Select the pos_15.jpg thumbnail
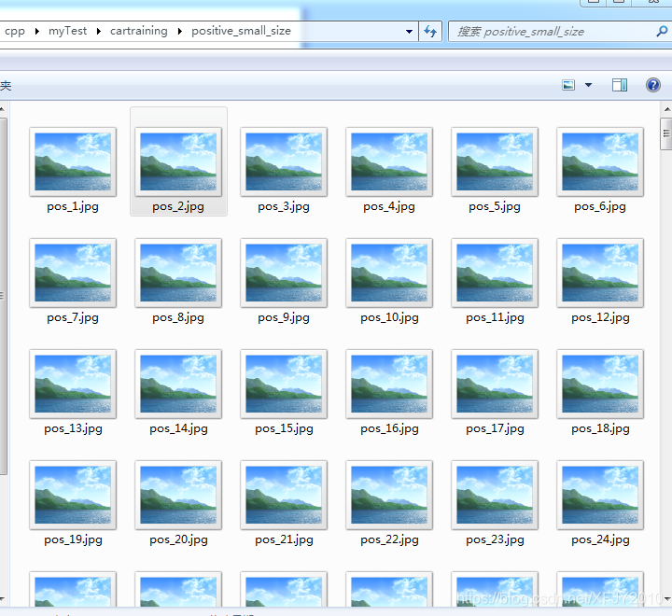This screenshot has height=616, width=672. (284, 384)
